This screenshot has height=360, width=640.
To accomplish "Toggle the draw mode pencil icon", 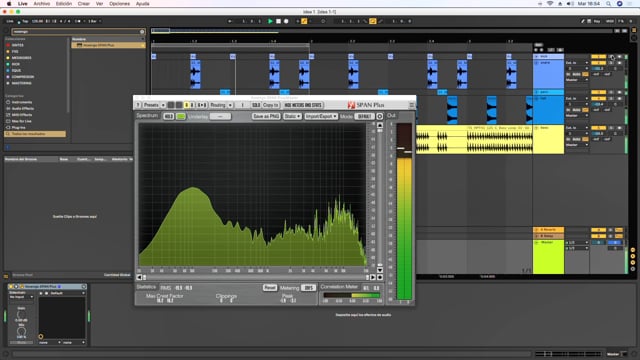I will pos(583,21).
